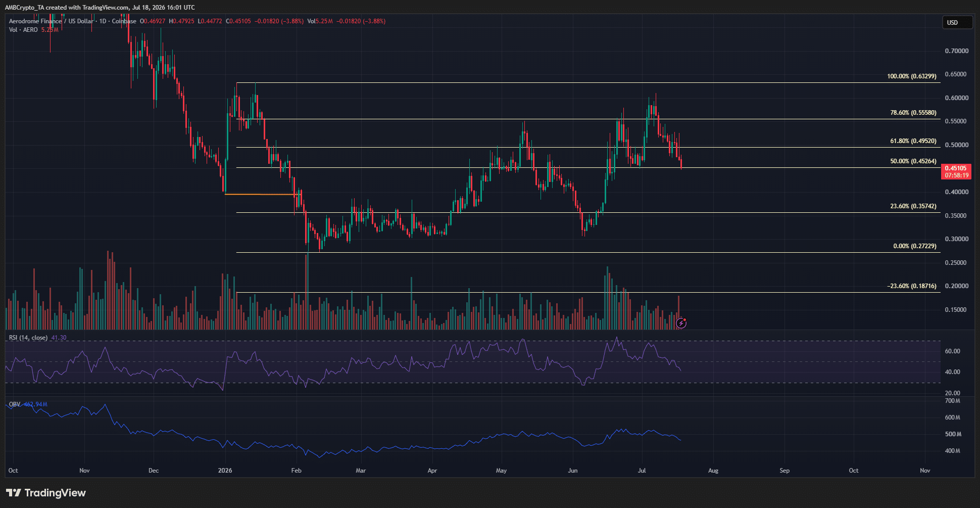Click the close value C0.45105
980x508 pixels.
point(238,21)
